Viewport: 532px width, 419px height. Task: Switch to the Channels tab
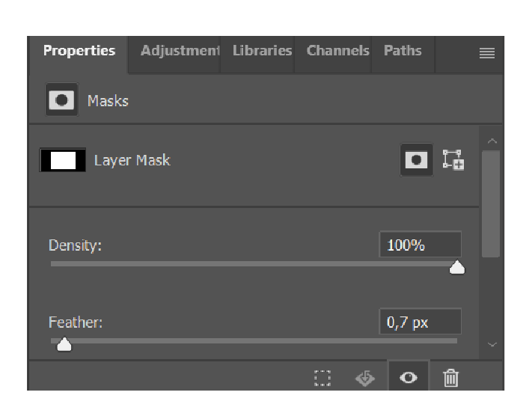337,51
